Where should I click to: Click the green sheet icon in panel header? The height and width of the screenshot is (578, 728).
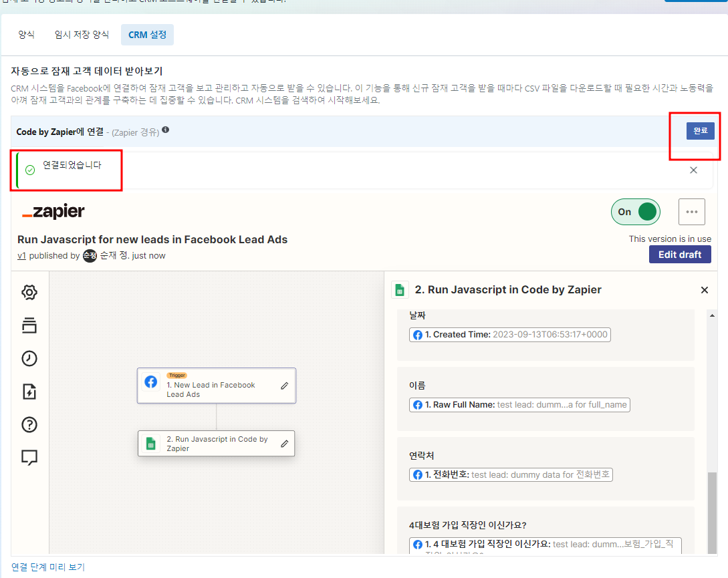(x=400, y=289)
